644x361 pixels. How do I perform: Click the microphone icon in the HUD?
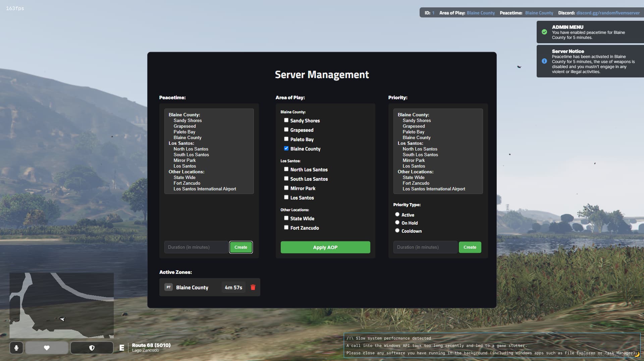click(16, 348)
